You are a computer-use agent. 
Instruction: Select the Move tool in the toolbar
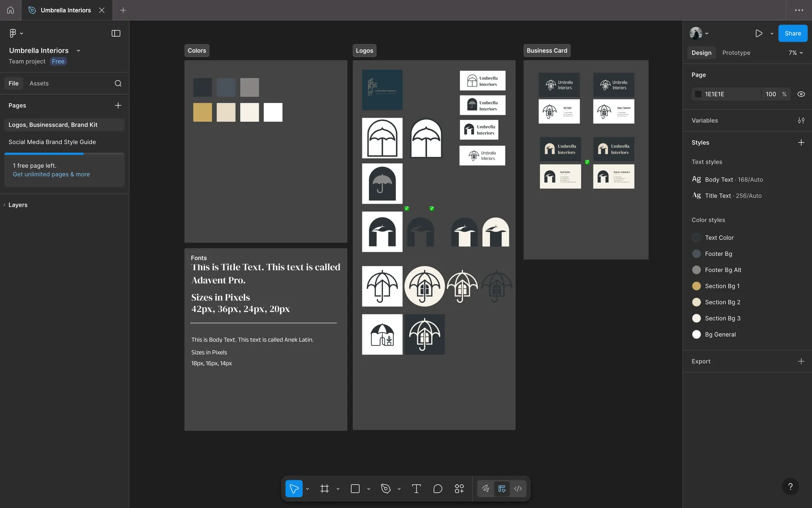click(294, 489)
